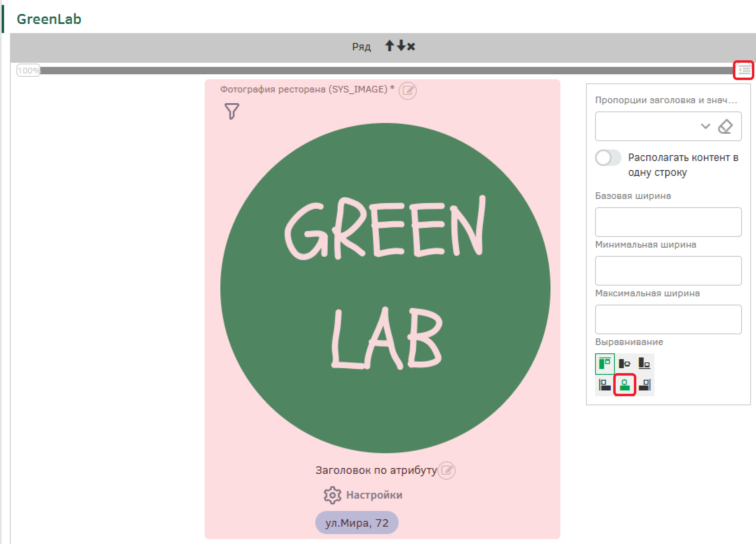Screen dimensions: 756x544
Task: Select horizontal center alignment option
Action: click(625, 385)
